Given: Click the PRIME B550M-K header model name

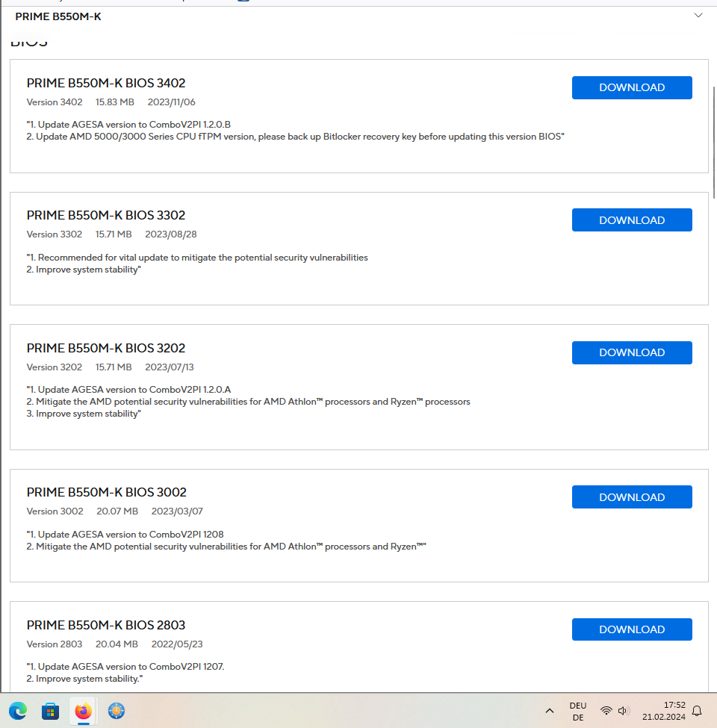Looking at the screenshot, I should pyautogui.click(x=58, y=16).
